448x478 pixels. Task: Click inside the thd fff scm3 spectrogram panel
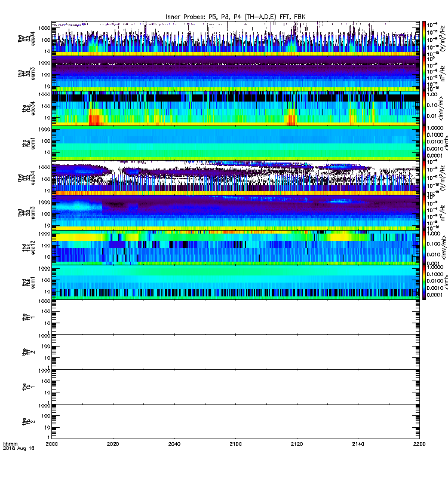click(x=235, y=213)
